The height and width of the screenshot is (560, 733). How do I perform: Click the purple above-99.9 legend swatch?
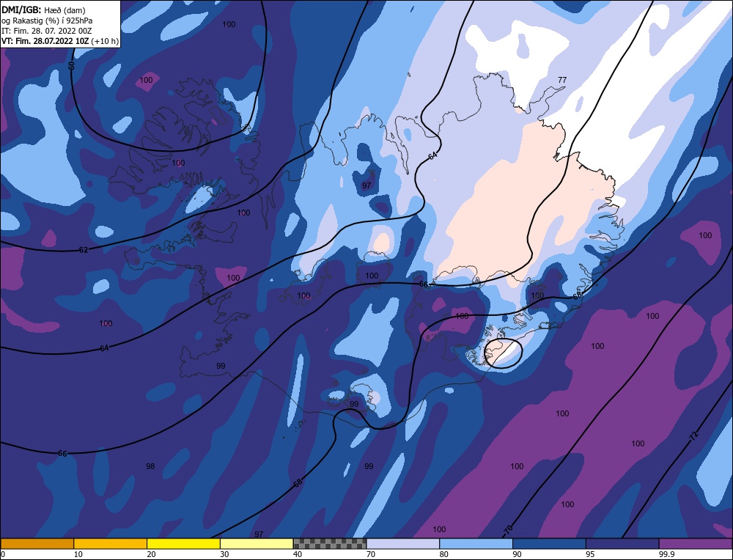696,543
